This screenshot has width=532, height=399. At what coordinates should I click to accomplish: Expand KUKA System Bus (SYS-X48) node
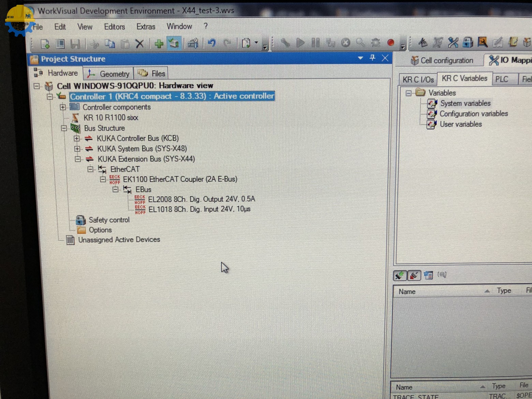click(77, 149)
